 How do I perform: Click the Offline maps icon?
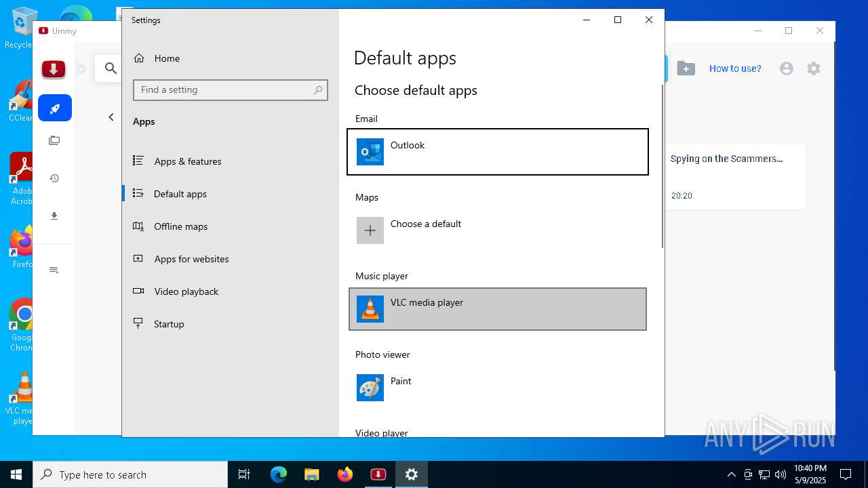point(138,226)
